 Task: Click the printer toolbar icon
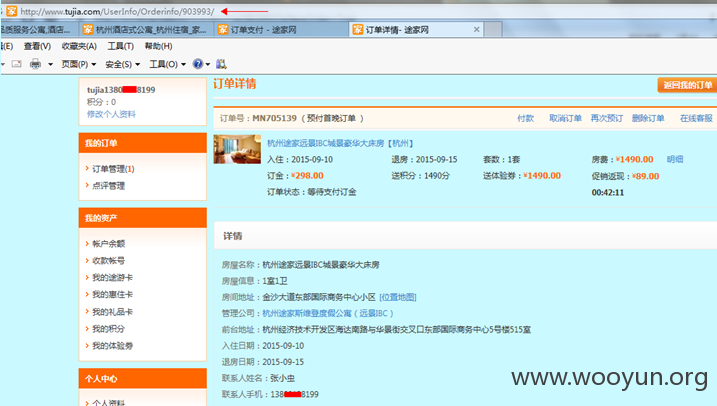[35, 64]
